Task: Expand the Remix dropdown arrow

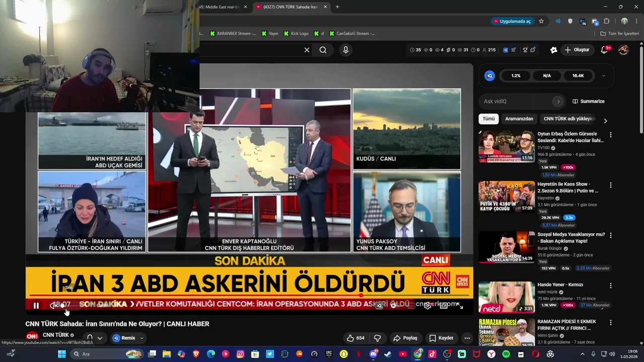Action: tap(142, 338)
